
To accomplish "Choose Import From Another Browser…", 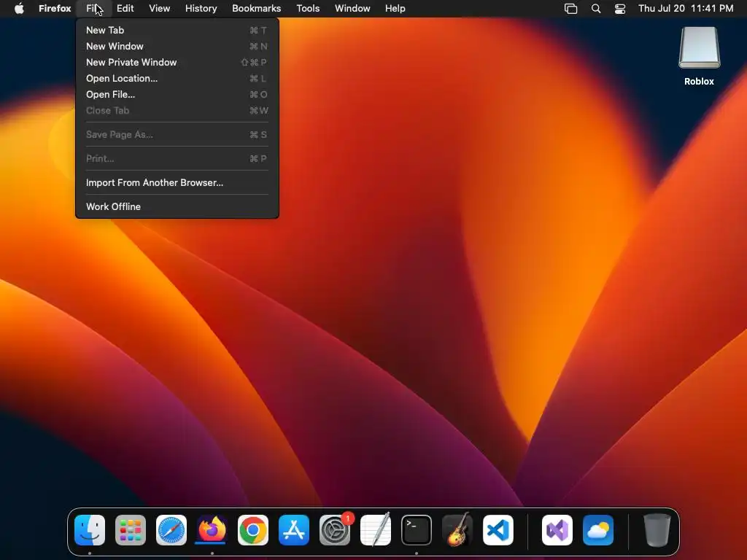I will (177, 182).
